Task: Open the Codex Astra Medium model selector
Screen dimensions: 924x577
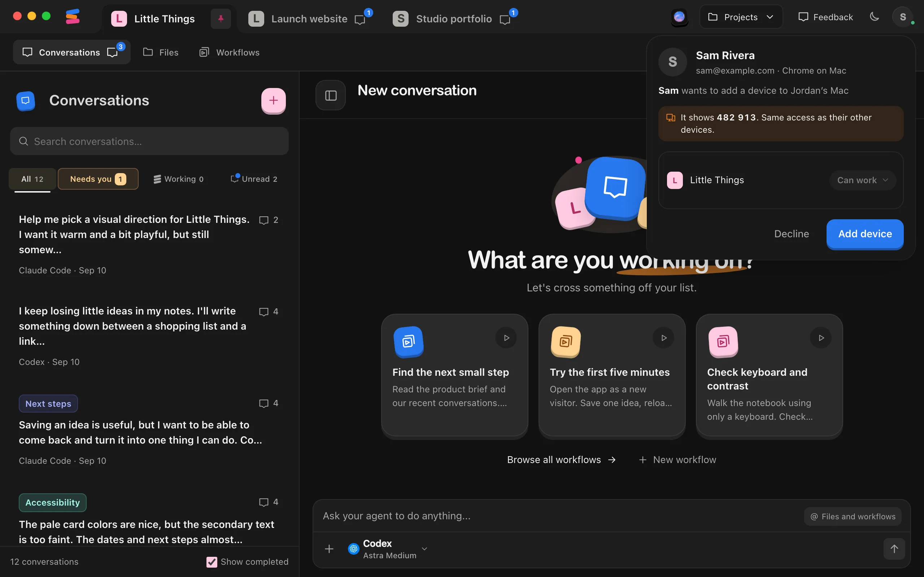Action: [388, 549]
